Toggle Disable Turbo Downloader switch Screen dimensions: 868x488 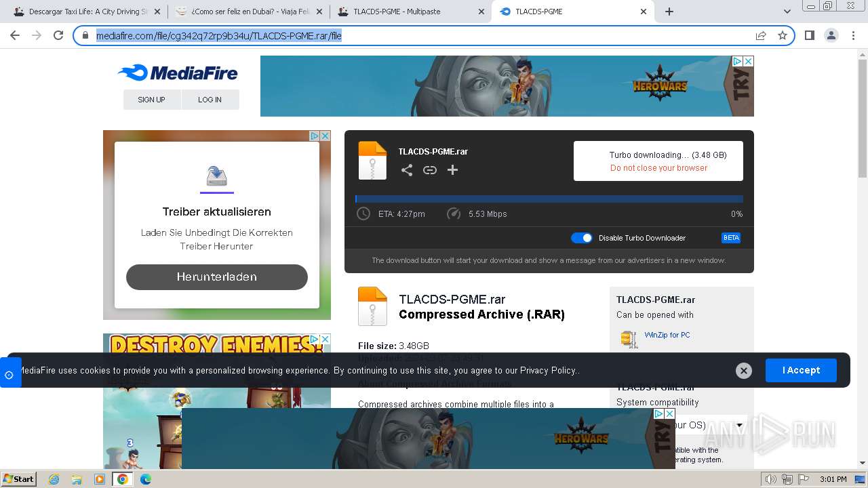tap(582, 238)
